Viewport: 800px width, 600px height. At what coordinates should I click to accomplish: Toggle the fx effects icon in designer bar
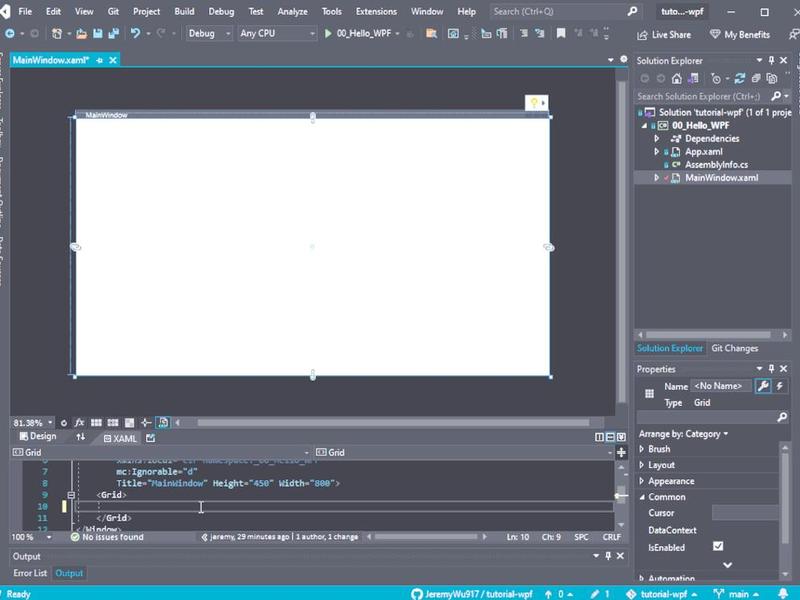pos(80,422)
